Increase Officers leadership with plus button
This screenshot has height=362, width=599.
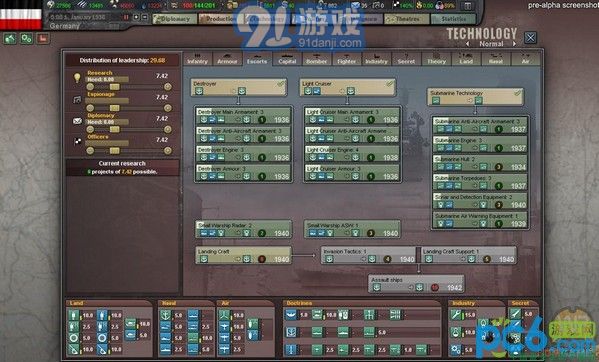click(168, 151)
